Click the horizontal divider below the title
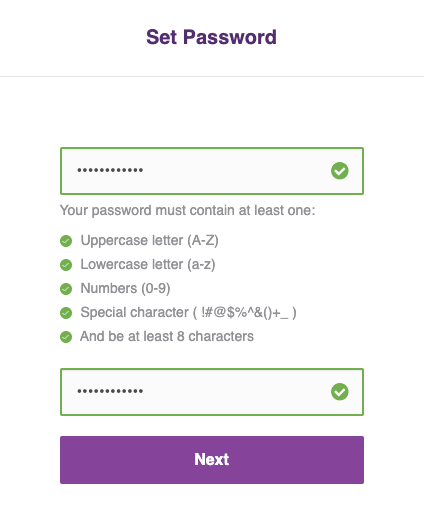This screenshot has height=512, width=424. pyautogui.click(x=212, y=76)
